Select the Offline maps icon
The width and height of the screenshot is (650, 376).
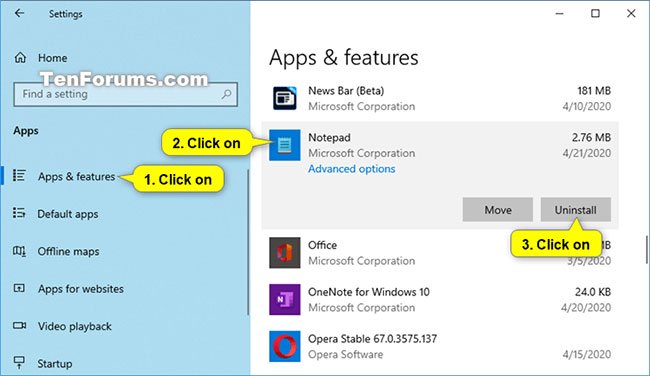[x=19, y=251]
